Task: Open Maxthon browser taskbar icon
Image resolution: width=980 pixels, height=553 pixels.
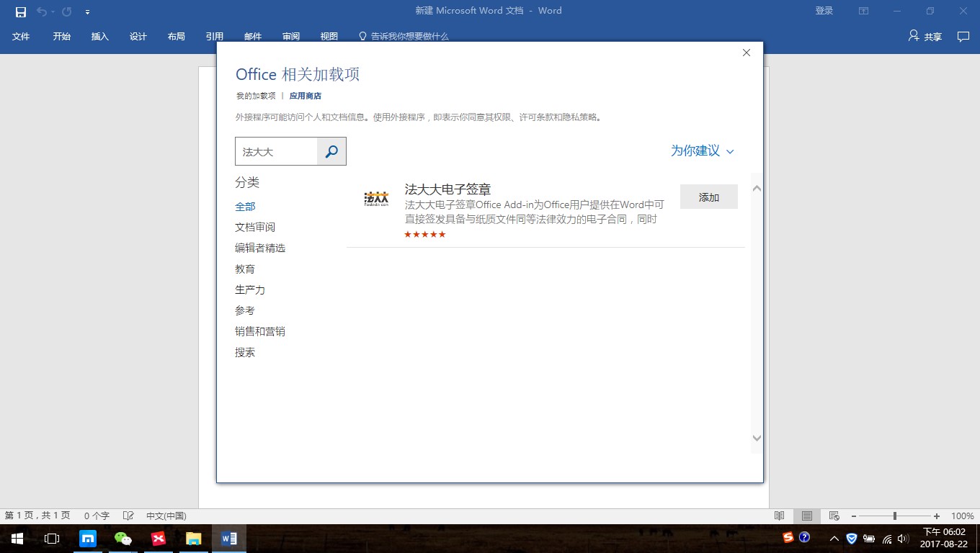Action: click(88, 539)
